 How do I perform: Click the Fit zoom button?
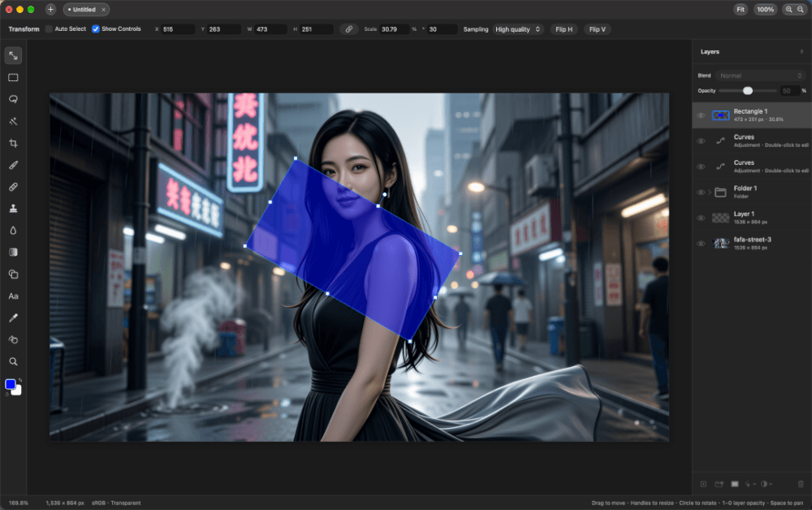[741, 9]
